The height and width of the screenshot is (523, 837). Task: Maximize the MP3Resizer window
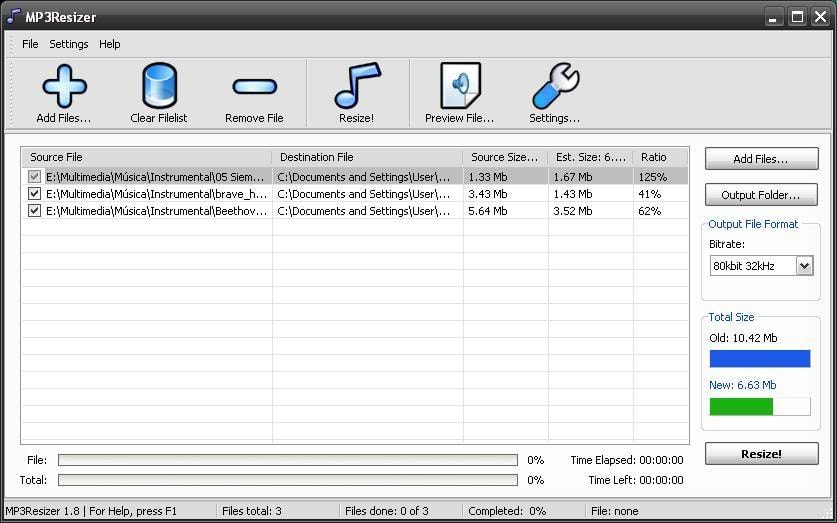[797, 17]
